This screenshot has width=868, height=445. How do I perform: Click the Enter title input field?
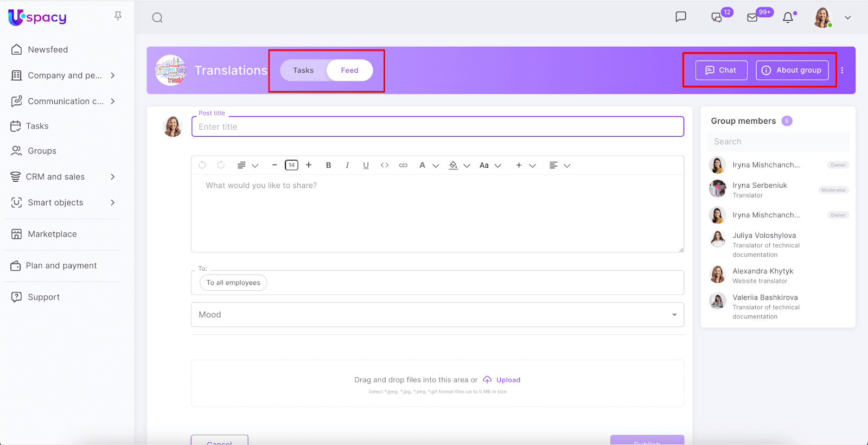437,127
